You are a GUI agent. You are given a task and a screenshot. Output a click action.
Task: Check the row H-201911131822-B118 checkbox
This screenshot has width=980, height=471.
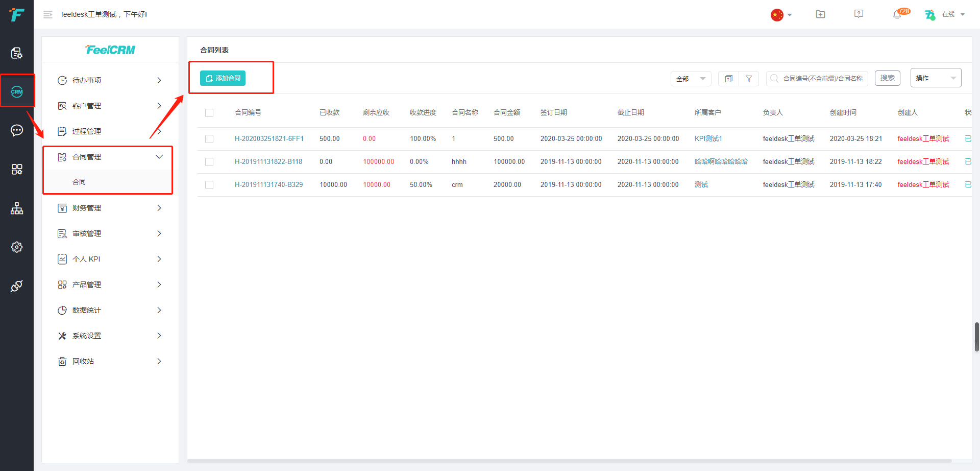tap(209, 162)
